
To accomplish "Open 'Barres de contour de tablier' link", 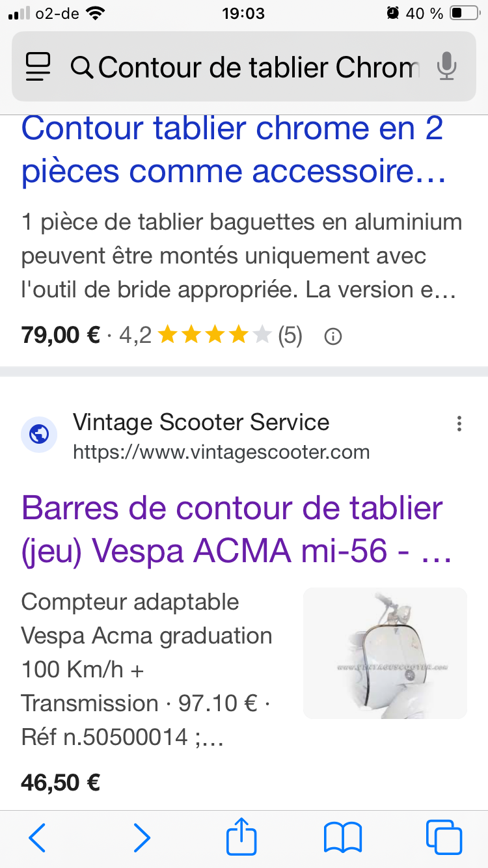I will (233, 530).
